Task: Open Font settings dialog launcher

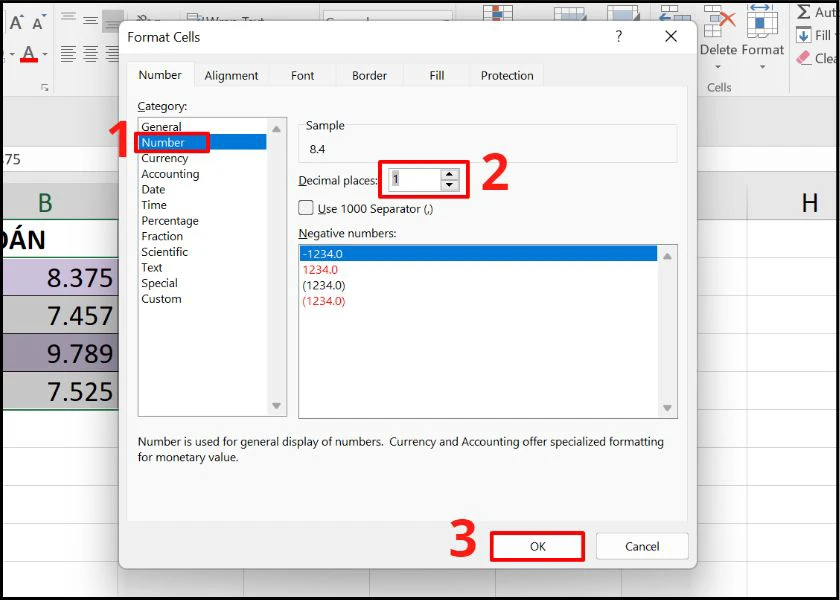Action: click(x=45, y=87)
